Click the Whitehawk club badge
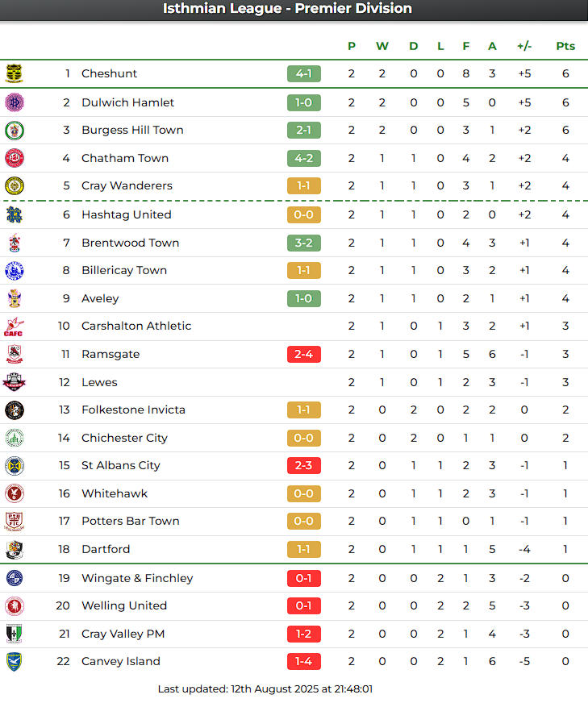Screen dimensions: 588x703 pyautogui.click(x=15, y=493)
